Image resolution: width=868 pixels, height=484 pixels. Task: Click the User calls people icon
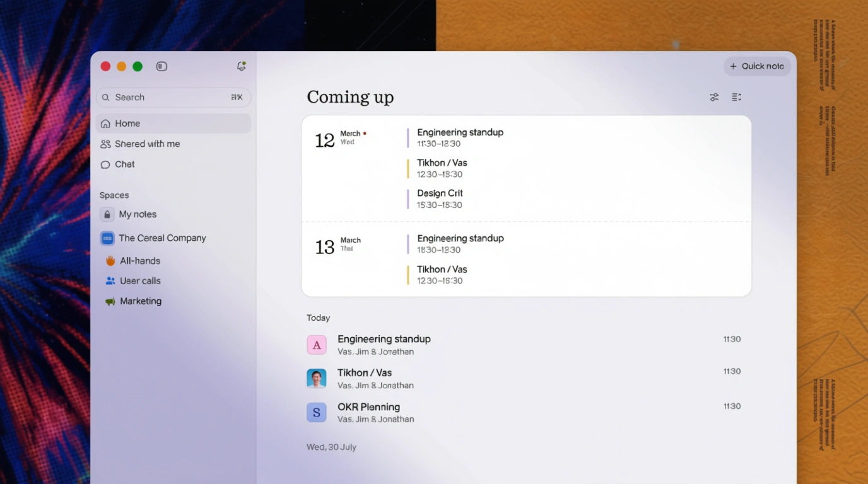[x=110, y=281]
